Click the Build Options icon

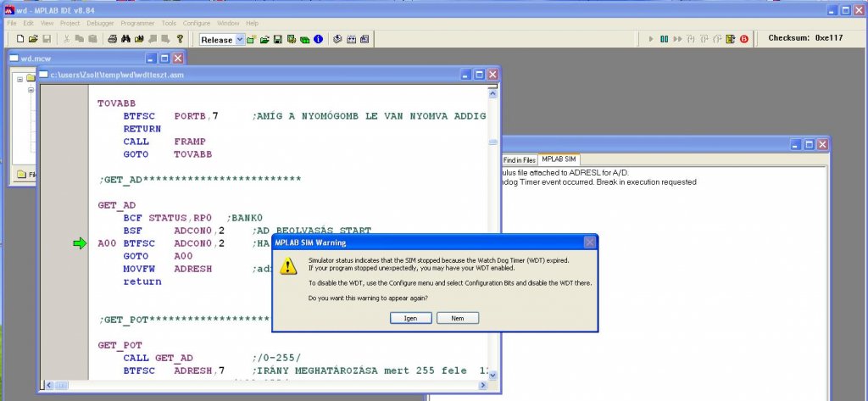coord(292,39)
